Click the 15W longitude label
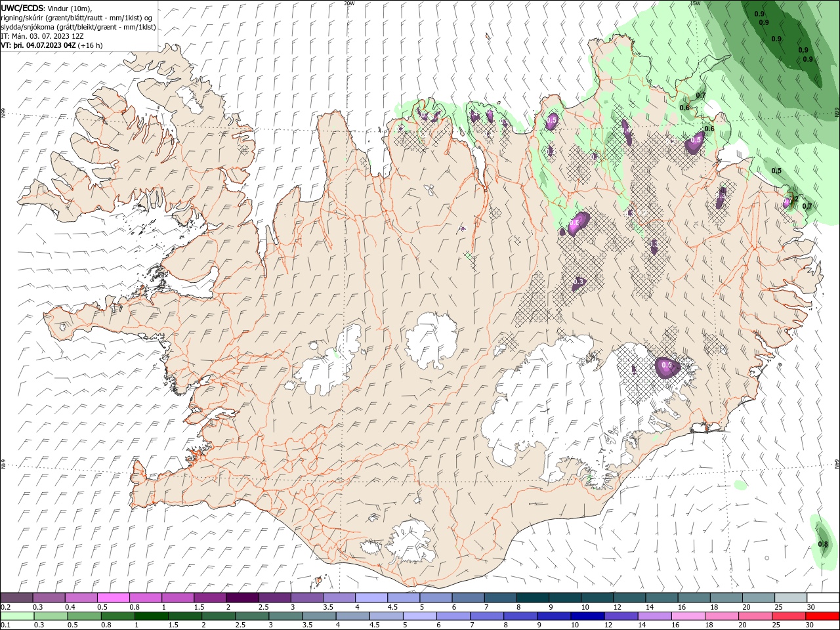Viewport: 840px width, 630px height. pyautogui.click(x=695, y=3)
